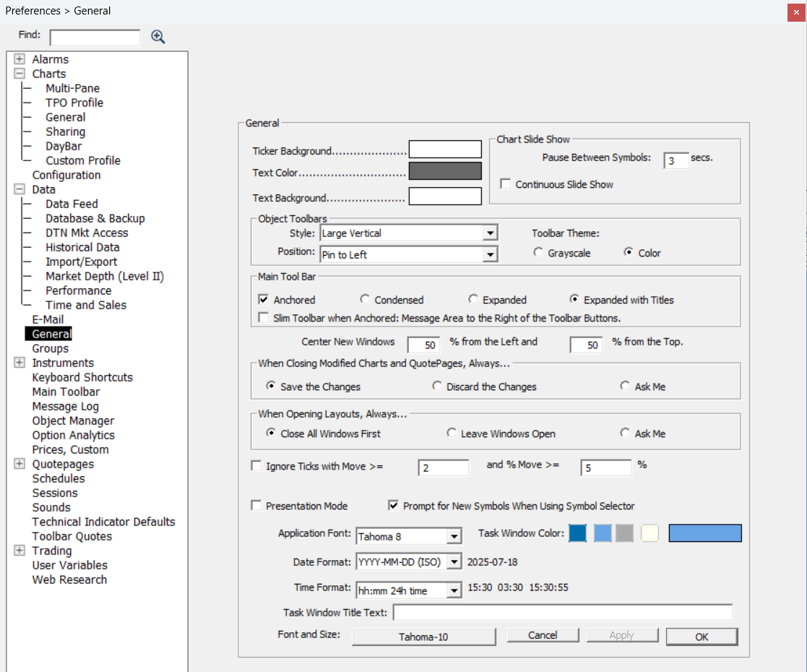
Task: Uncheck the Anchored main toolbar option
Action: 264,300
